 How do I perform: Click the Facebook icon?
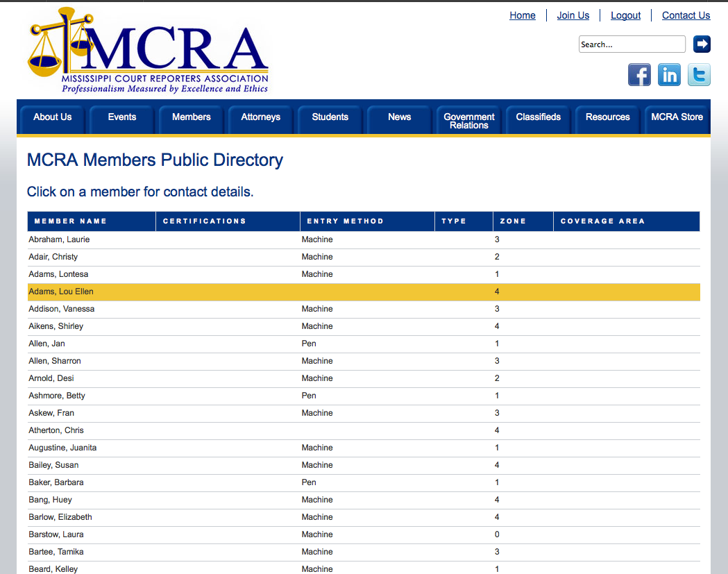pyautogui.click(x=639, y=75)
